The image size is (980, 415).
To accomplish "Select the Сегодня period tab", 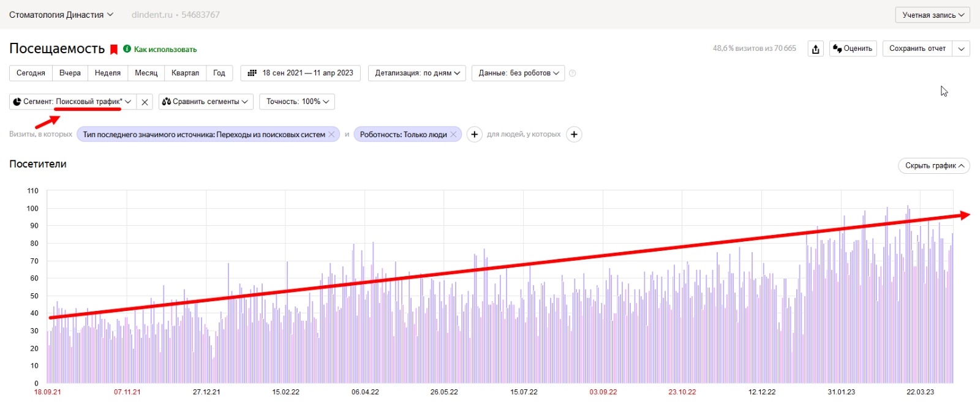I will [x=31, y=73].
